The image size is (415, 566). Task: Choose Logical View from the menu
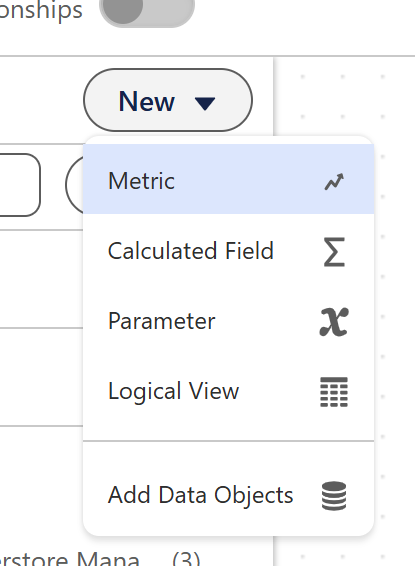(x=228, y=391)
